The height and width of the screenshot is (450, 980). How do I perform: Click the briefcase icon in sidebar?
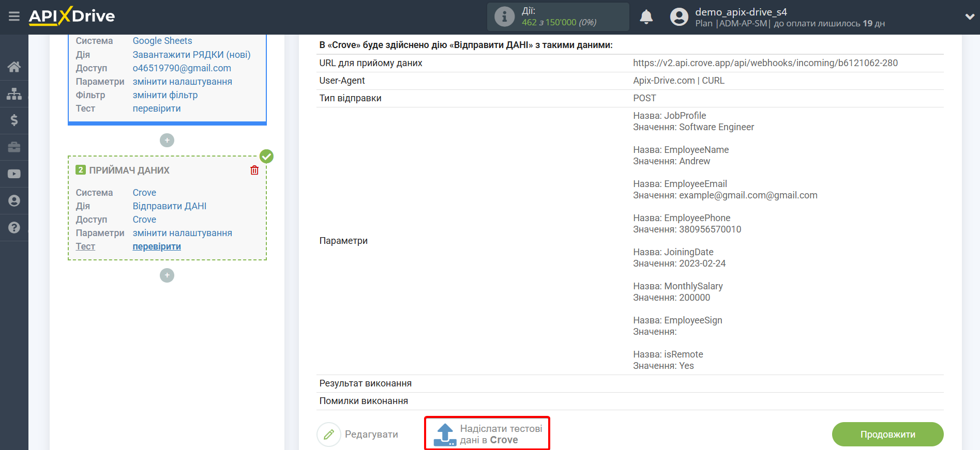pos(14,147)
